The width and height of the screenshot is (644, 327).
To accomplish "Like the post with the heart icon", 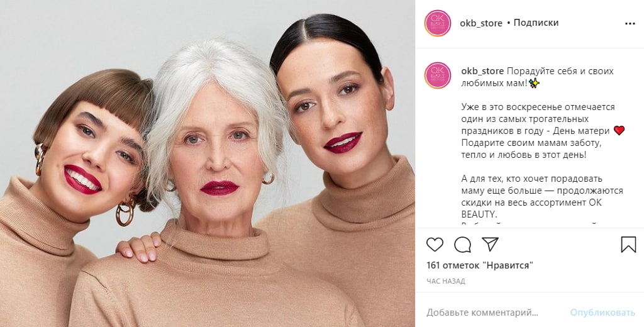I will (435, 245).
